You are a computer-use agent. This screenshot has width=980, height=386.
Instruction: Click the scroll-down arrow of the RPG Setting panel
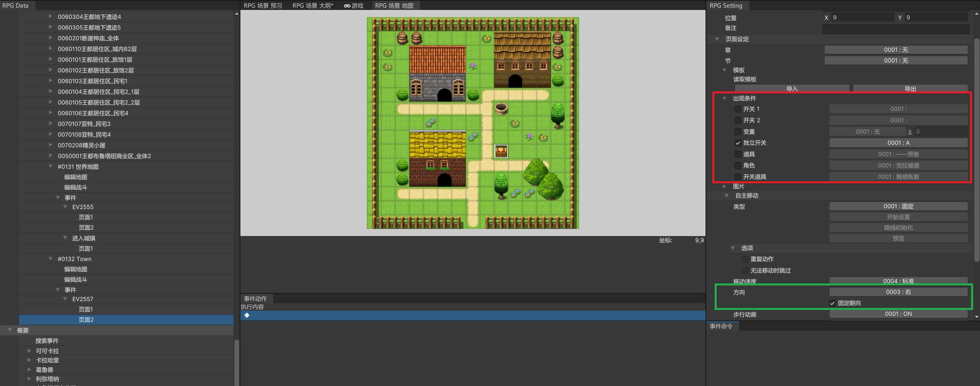point(977,317)
